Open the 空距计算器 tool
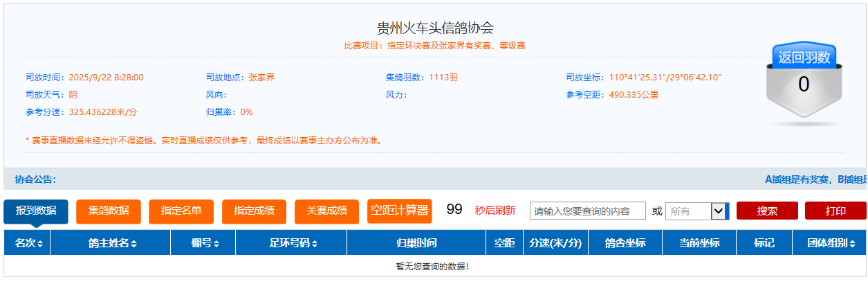The width and height of the screenshot is (868, 302). coord(399,211)
